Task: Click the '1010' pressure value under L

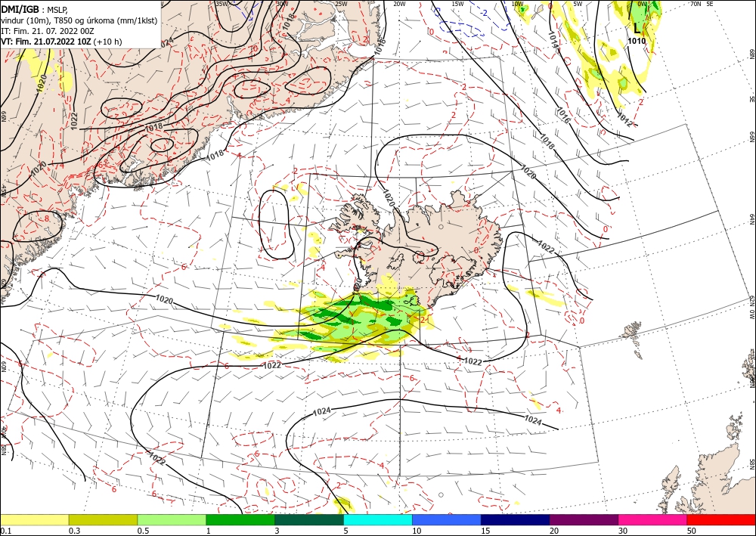Action: (x=637, y=42)
